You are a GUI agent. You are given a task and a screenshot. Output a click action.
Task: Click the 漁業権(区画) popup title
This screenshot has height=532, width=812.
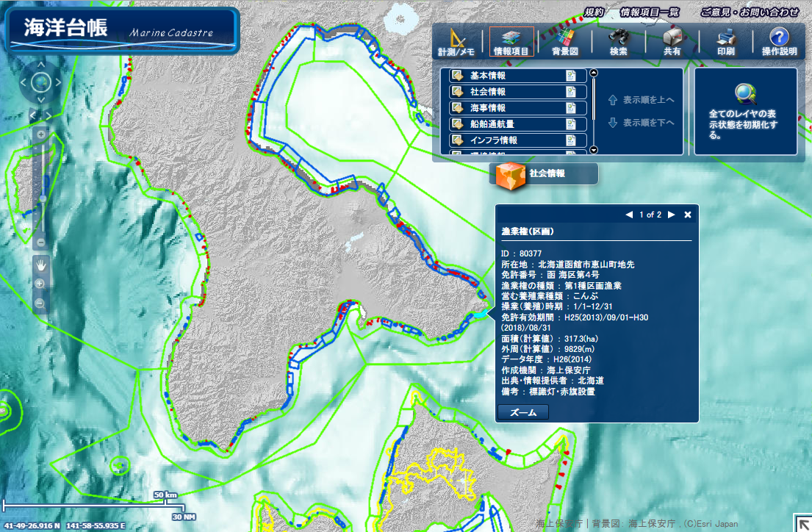point(528,231)
